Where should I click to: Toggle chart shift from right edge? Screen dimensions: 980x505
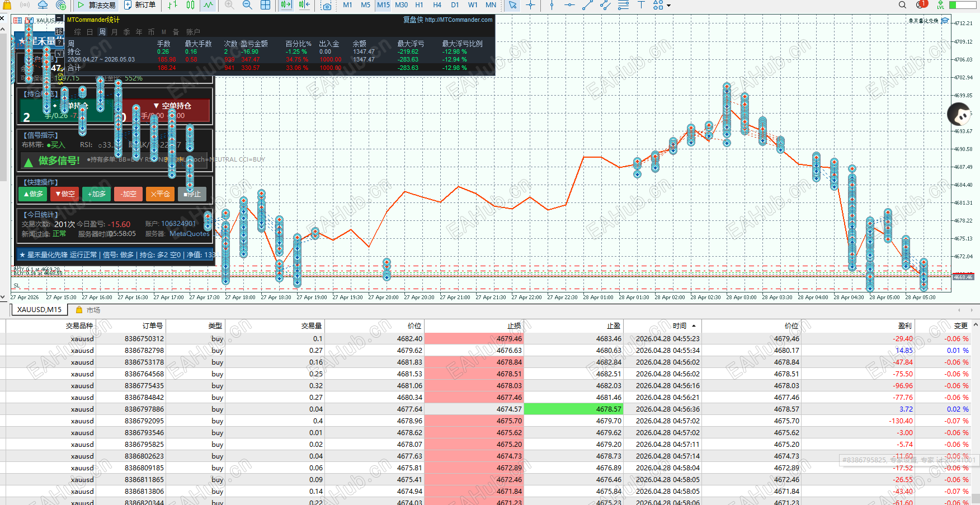304,5
